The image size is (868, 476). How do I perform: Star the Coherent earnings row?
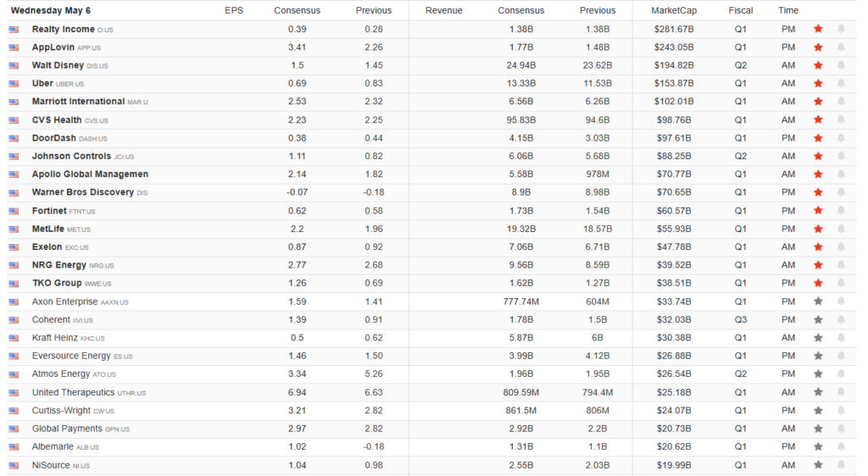coord(818,319)
